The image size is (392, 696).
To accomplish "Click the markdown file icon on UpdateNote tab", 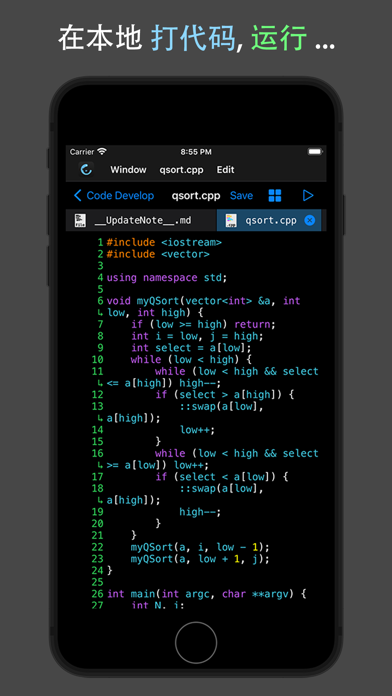I will 80,220.
